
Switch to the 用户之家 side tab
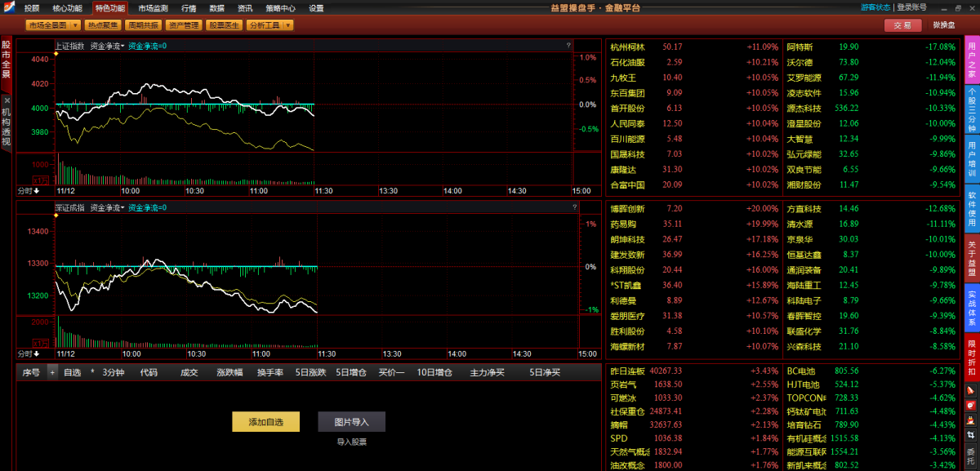tap(972, 57)
